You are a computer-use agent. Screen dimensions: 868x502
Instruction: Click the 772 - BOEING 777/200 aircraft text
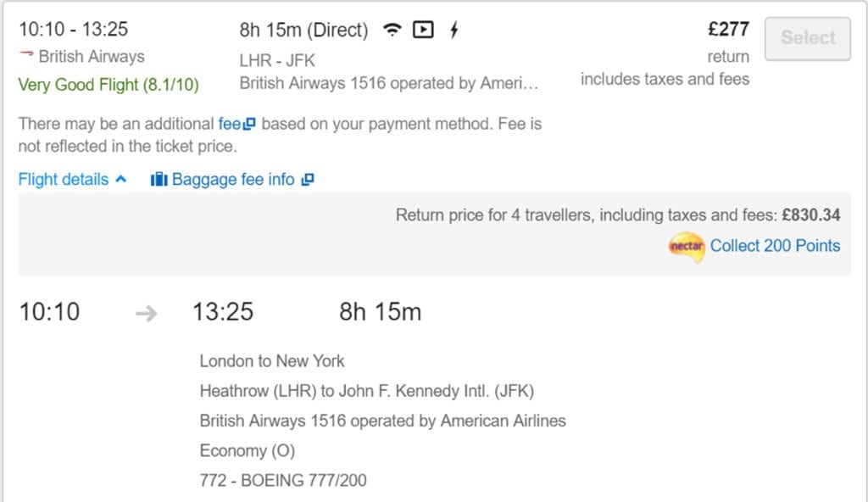point(283,480)
